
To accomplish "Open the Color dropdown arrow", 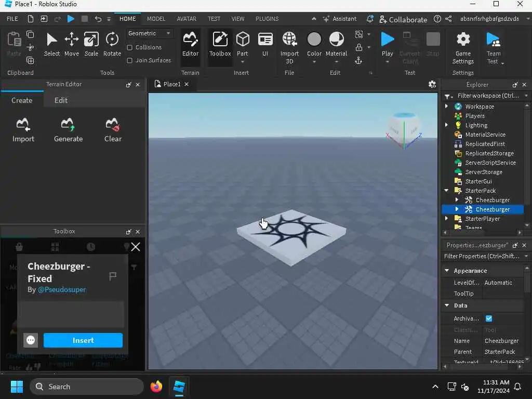I will [x=314, y=62].
